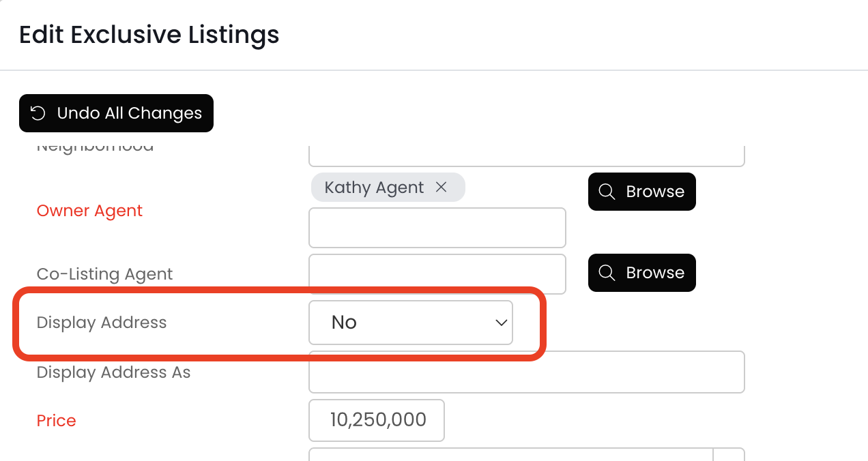Select the Kathy Agent chip
The height and width of the screenshot is (461, 868).
pos(374,188)
